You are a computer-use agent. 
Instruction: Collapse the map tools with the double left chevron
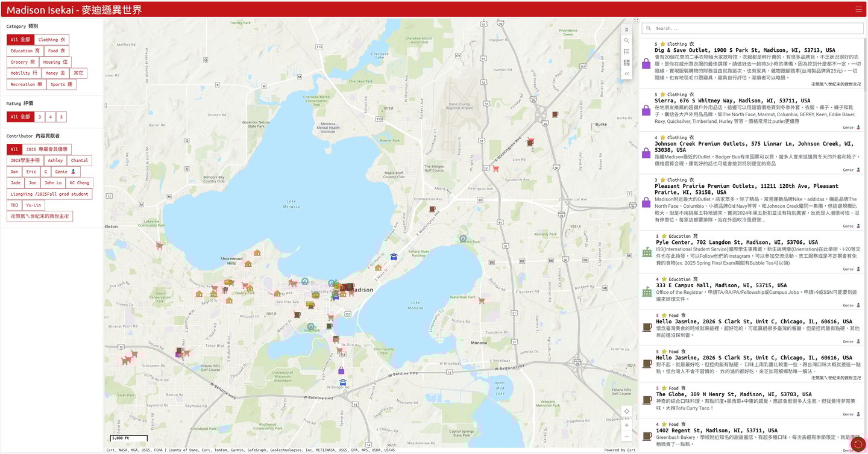click(x=627, y=74)
